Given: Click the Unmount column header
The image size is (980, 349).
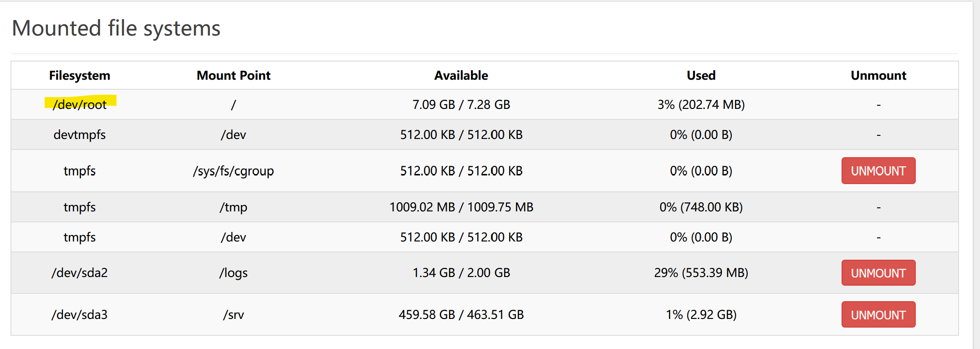Looking at the screenshot, I should (878, 76).
